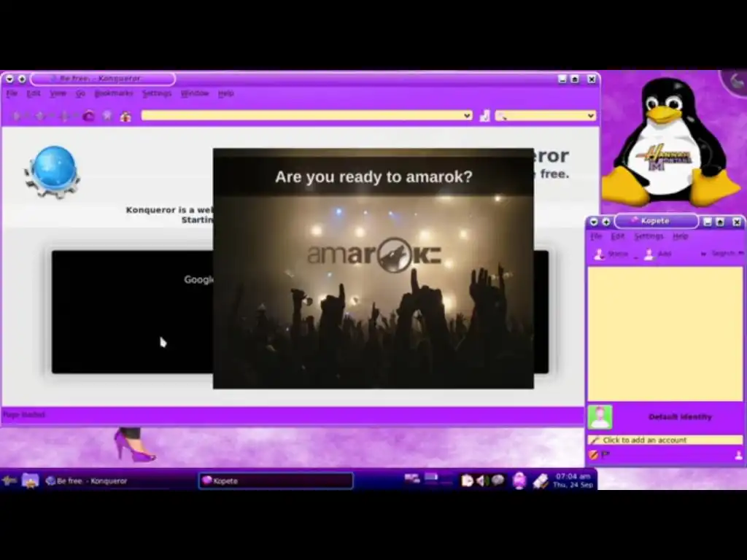Click the Add contact button in Kopete
This screenshot has width=747, height=560.
(657, 254)
